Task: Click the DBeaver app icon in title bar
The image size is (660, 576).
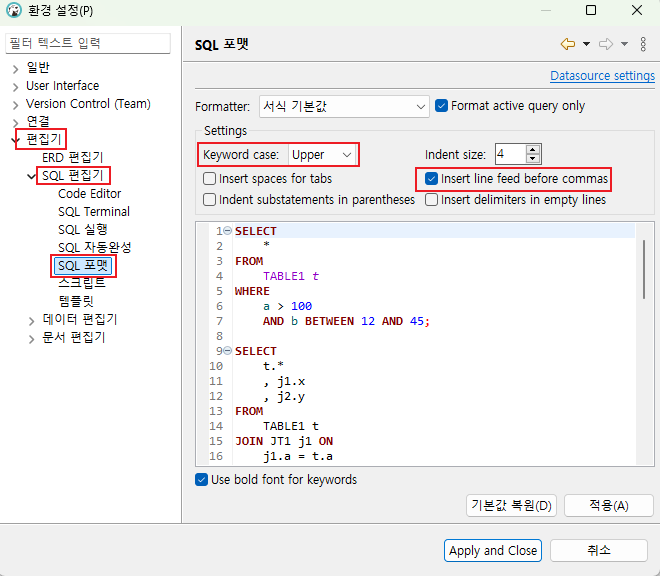Action: point(13,10)
